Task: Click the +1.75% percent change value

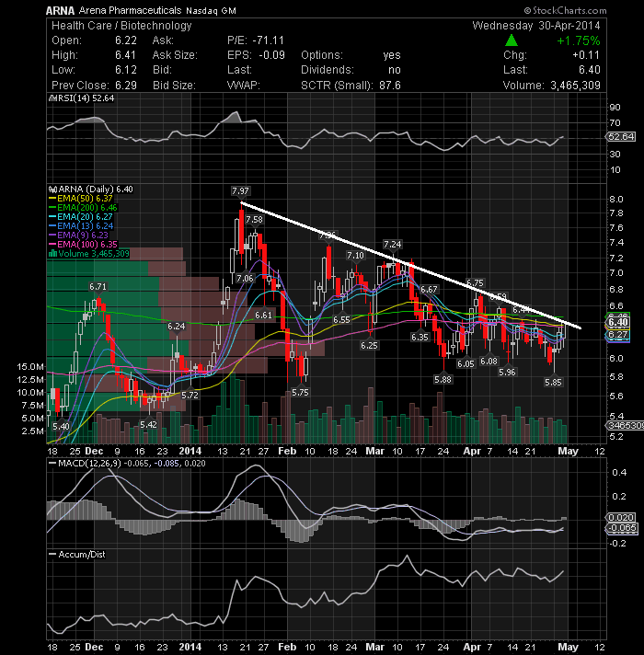Action: coord(579,40)
